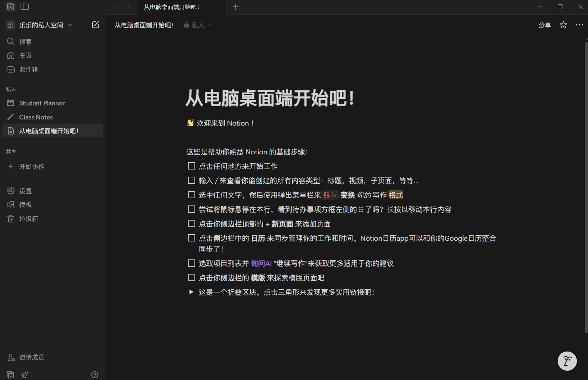588x380 pixels.
Task: Create a new page with compose icon
Action: click(96, 25)
